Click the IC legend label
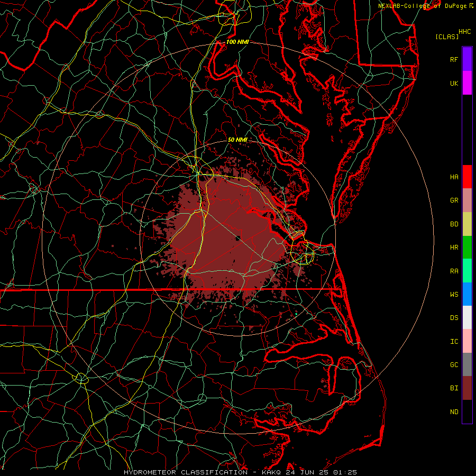Viewport: 476px width, 476px height. [x=454, y=342]
